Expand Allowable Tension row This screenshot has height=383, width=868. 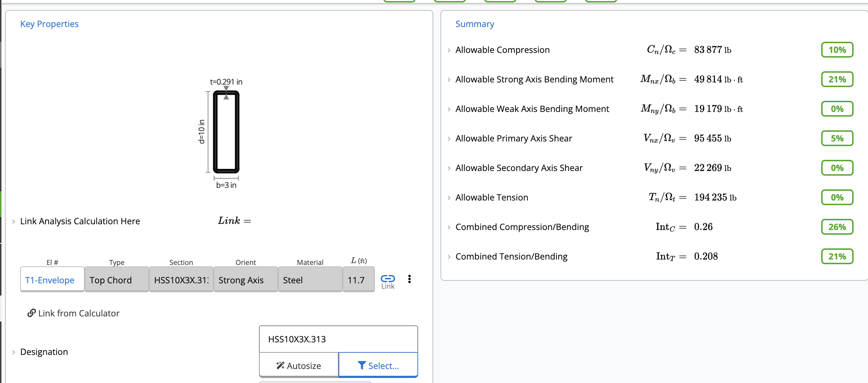[x=449, y=198]
